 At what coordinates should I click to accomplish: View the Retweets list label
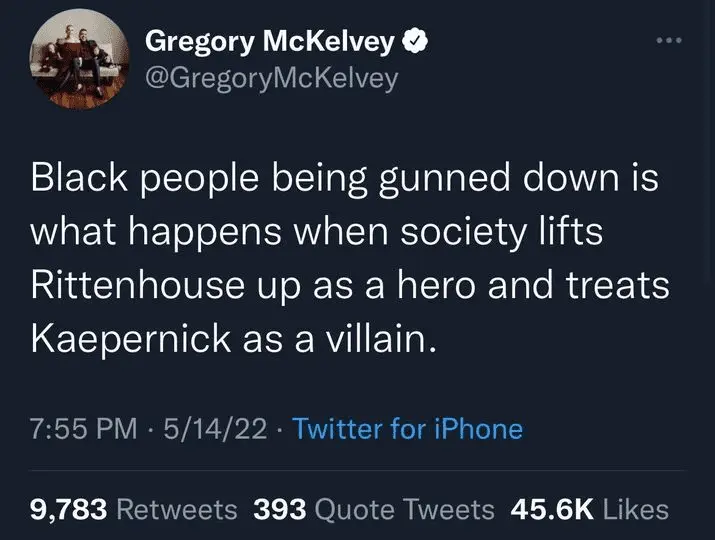click(178, 509)
